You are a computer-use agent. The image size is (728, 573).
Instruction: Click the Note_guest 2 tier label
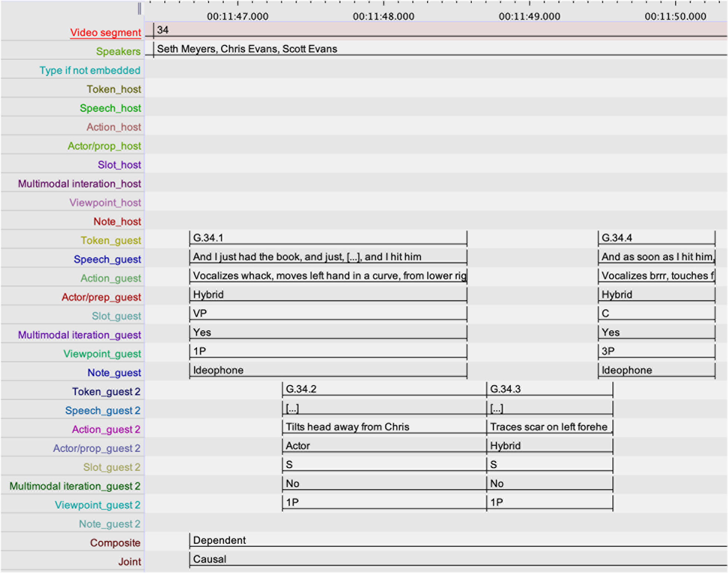pos(109,524)
